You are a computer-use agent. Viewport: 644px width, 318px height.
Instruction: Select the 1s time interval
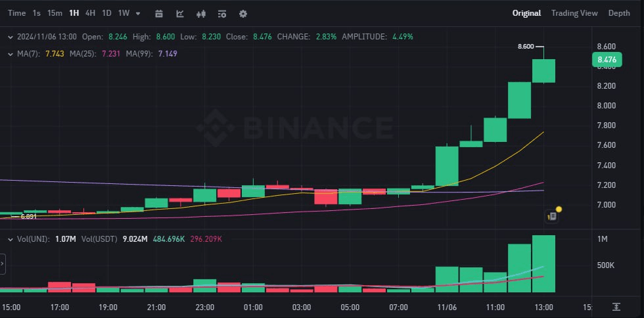tap(36, 13)
